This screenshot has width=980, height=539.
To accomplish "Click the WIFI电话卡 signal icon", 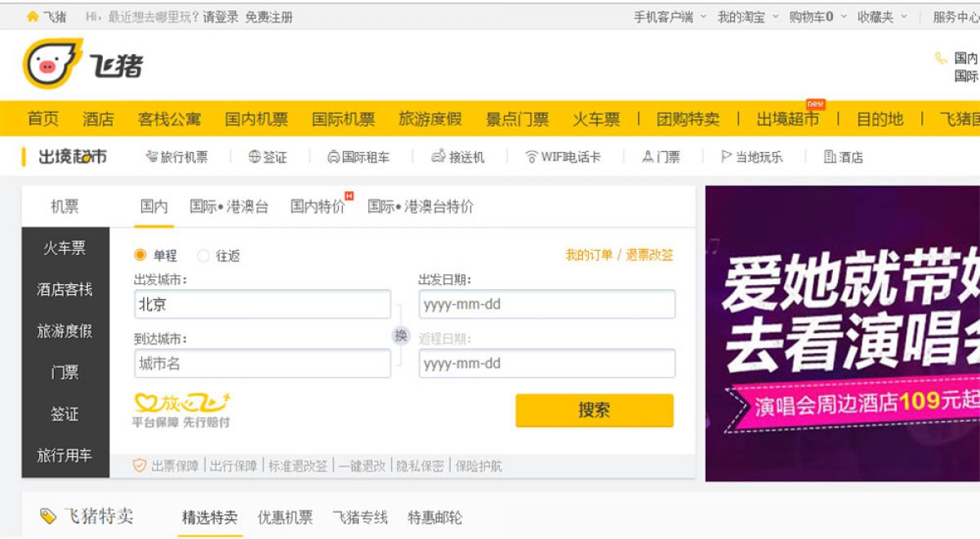I will [x=532, y=157].
